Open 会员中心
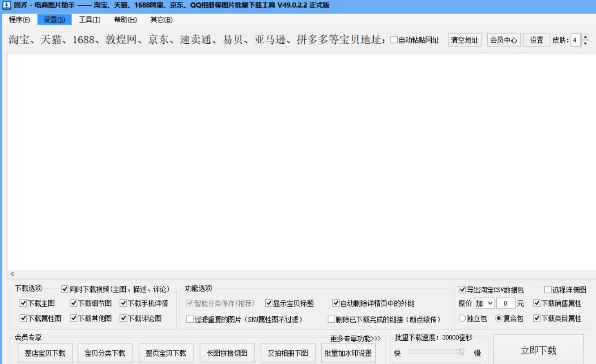 point(504,40)
